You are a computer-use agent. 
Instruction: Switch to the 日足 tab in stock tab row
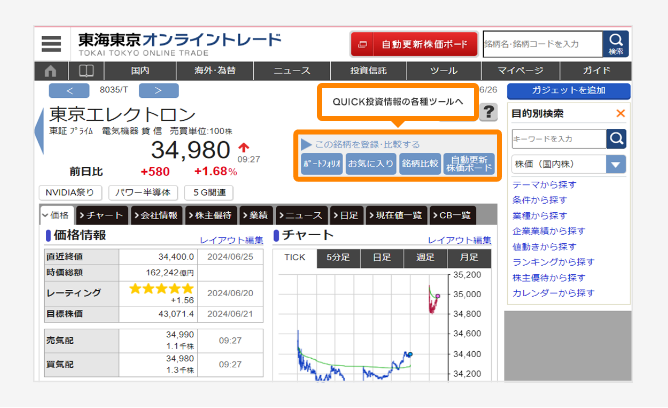(346, 215)
